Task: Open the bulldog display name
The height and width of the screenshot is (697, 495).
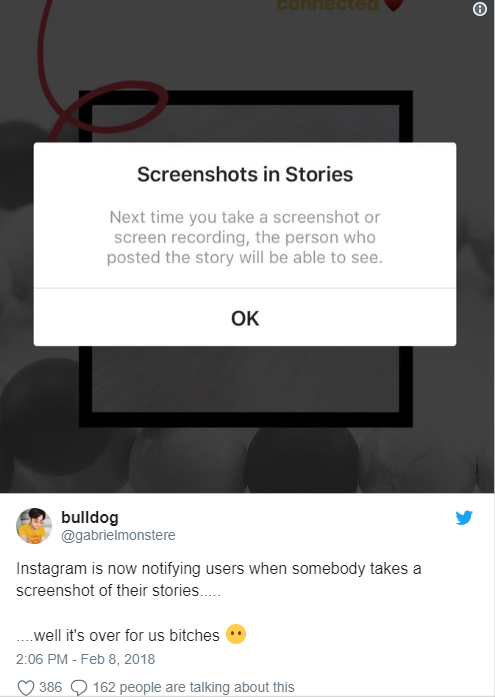Action: click(90, 517)
